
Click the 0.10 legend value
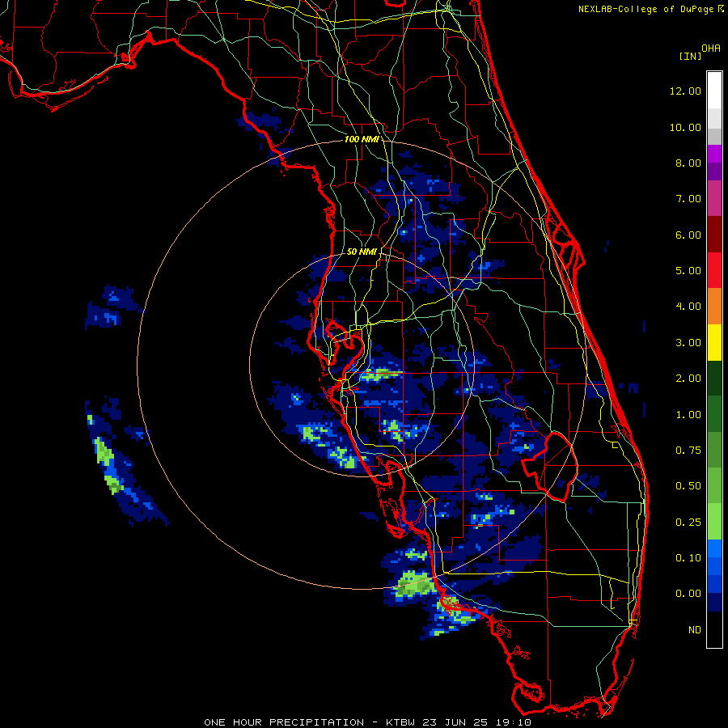tap(688, 558)
